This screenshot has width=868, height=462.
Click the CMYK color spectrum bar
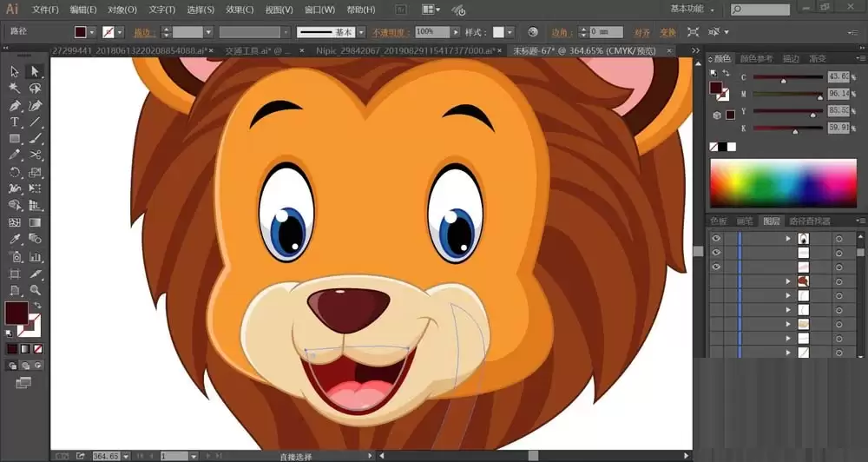[783, 181]
